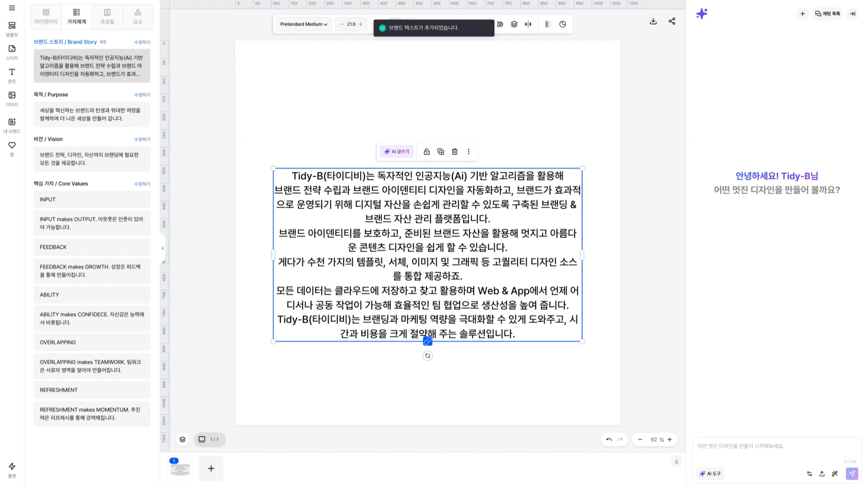Click the link icon beside Brand Story heading
The image size is (868, 487).
(x=103, y=42)
